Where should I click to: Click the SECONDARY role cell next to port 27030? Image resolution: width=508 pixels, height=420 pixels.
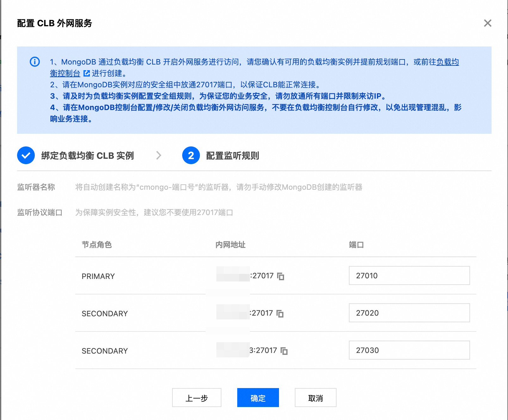pyautogui.click(x=105, y=351)
